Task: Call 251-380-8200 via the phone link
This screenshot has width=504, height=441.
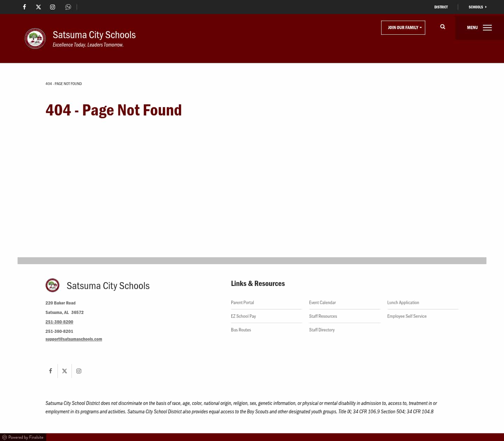Action: (x=59, y=322)
